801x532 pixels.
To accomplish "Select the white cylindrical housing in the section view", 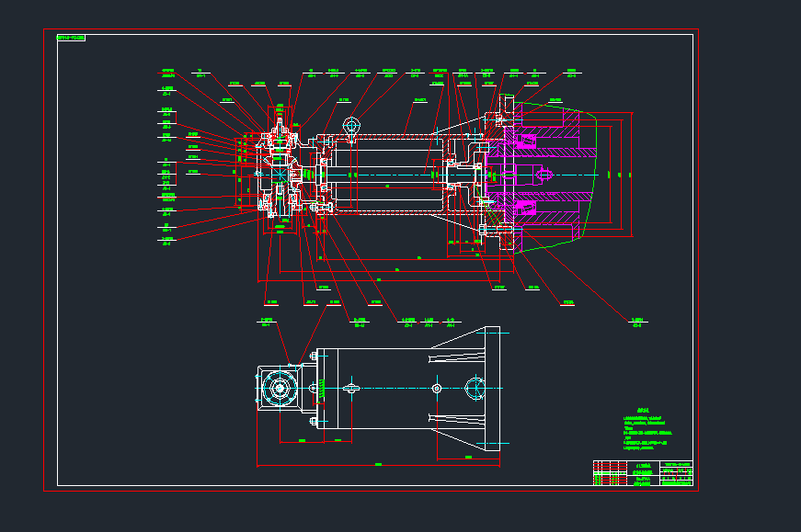I will (382, 175).
